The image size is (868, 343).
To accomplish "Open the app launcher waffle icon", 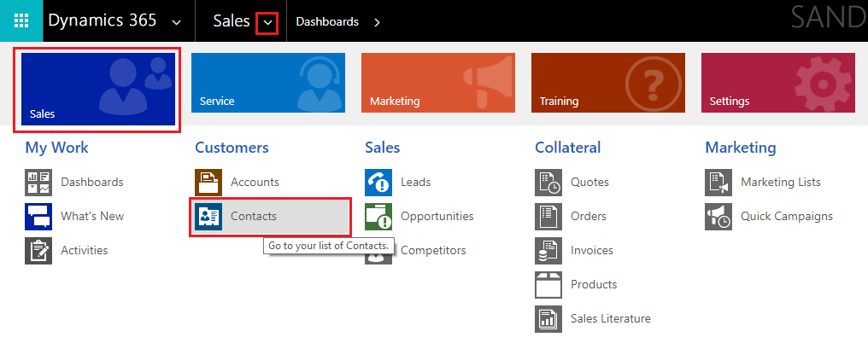I will pos(21,21).
